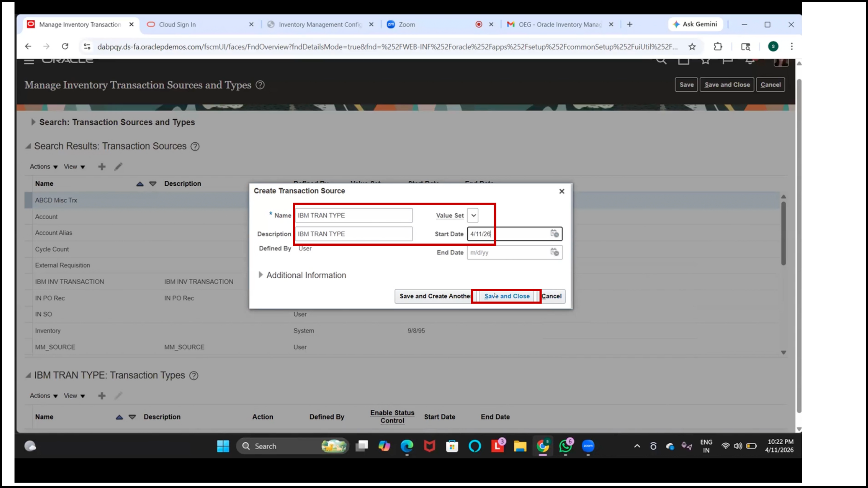
Task: Open help for Transaction Types section
Action: pos(193,375)
